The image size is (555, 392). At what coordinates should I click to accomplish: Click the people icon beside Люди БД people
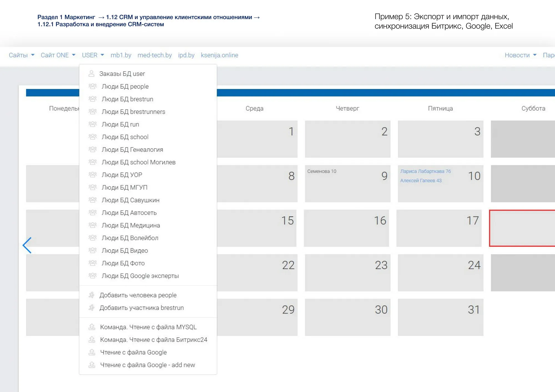pyautogui.click(x=92, y=86)
